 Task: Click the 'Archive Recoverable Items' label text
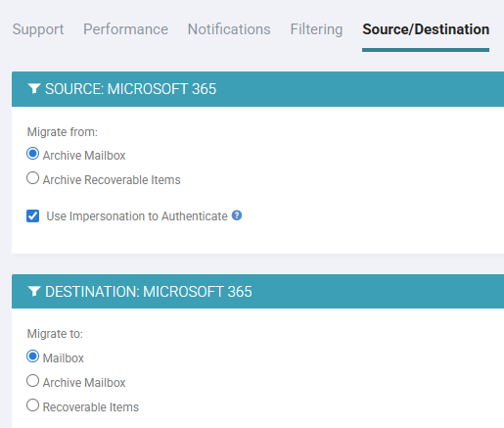pyautogui.click(x=112, y=180)
